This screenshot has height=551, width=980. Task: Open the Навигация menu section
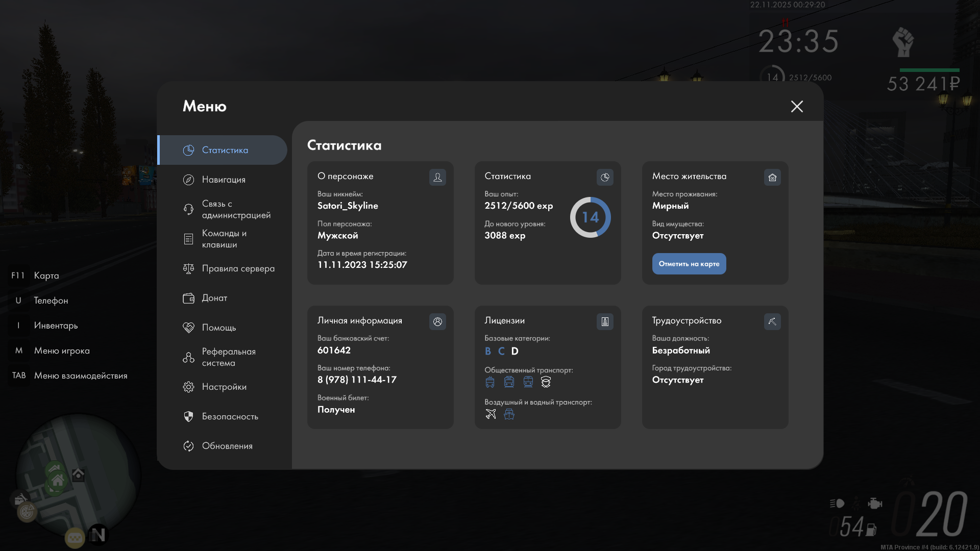(223, 180)
